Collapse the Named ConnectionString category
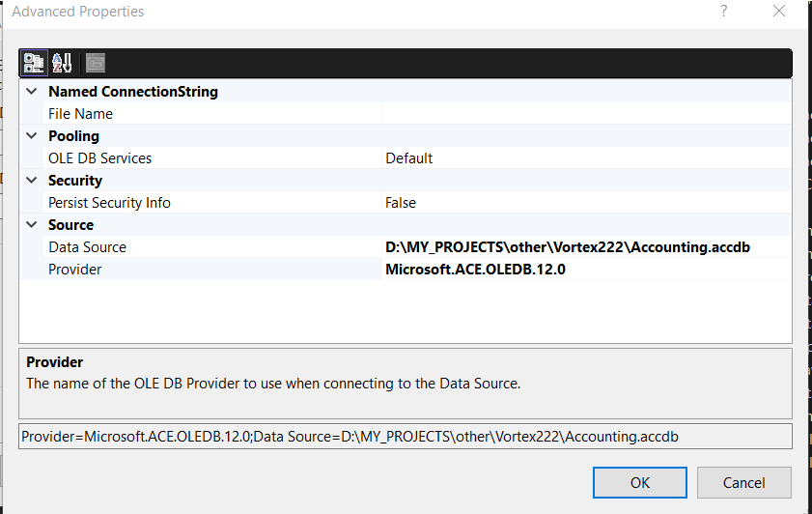 click(32, 92)
